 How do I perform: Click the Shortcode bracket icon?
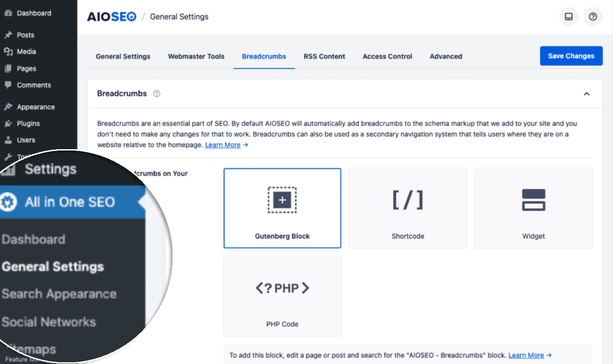click(408, 200)
